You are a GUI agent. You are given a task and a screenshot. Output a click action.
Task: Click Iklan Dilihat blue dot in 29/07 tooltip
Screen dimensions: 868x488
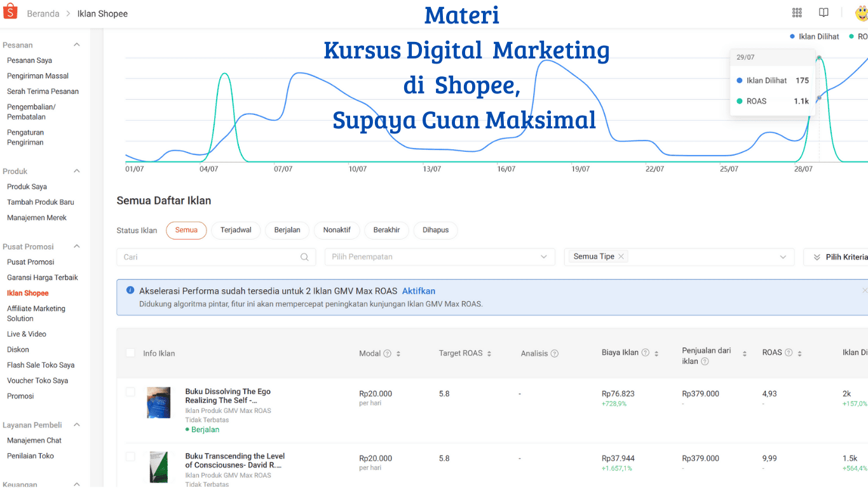coord(740,81)
